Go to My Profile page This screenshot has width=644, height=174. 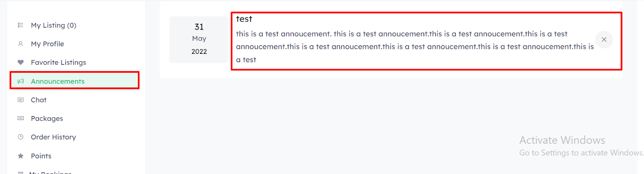point(75,44)
